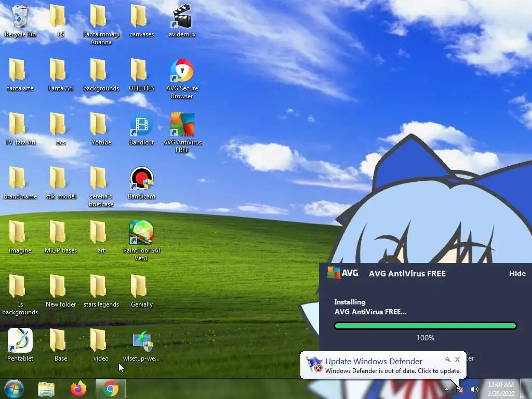Select the stik model folder

point(61,183)
